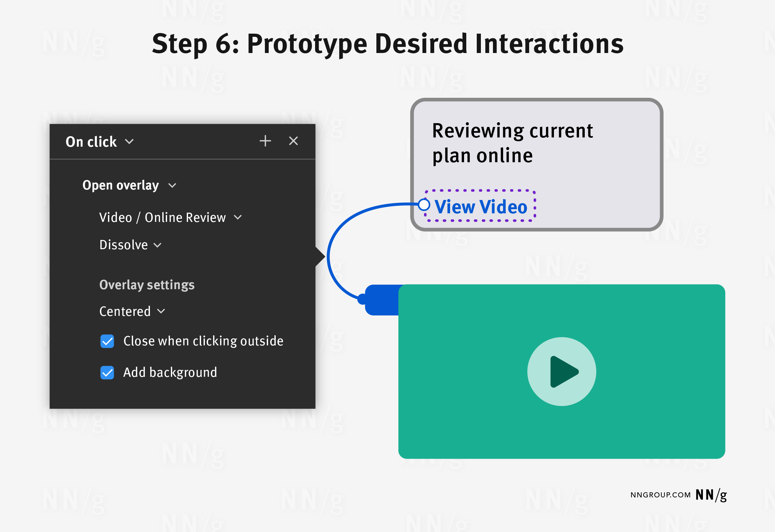Image resolution: width=775 pixels, height=532 pixels.
Task: Open the Centered position dropdown
Action: (x=132, y=311)
